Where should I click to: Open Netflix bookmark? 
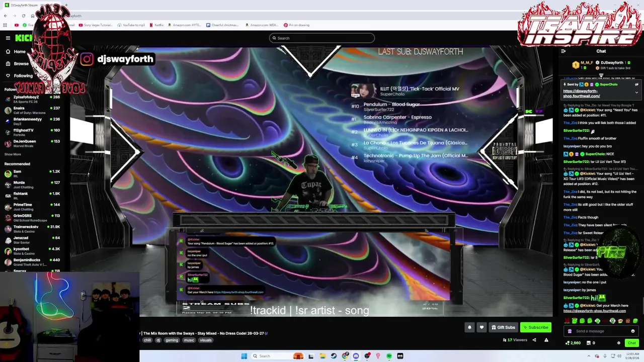pos(156,25)
